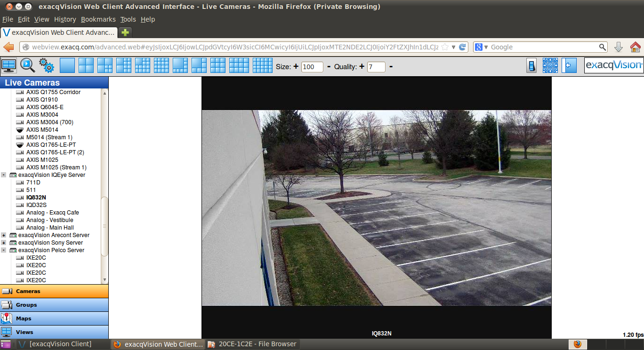Select AXIS M1025 (Stream 1) camera
The width and height of the screenshot is (644, 350).
(x=56, y=167)
